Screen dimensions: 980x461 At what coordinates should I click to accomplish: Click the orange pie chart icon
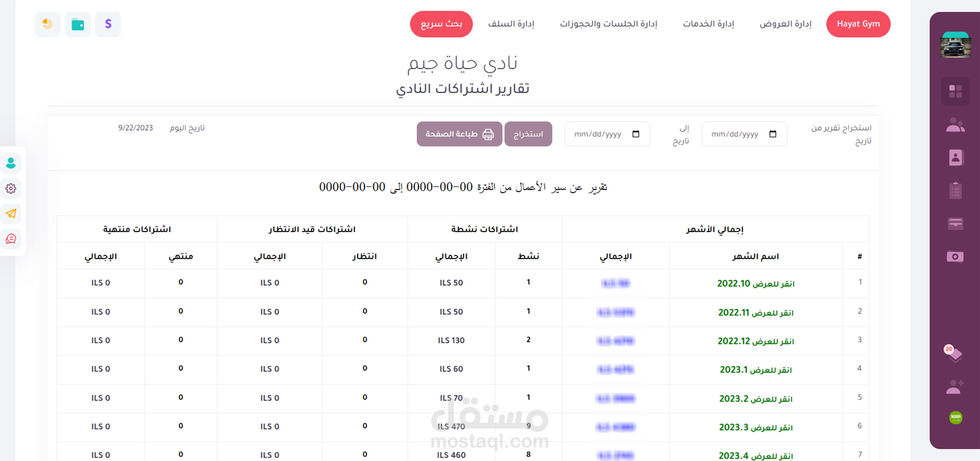47,24
